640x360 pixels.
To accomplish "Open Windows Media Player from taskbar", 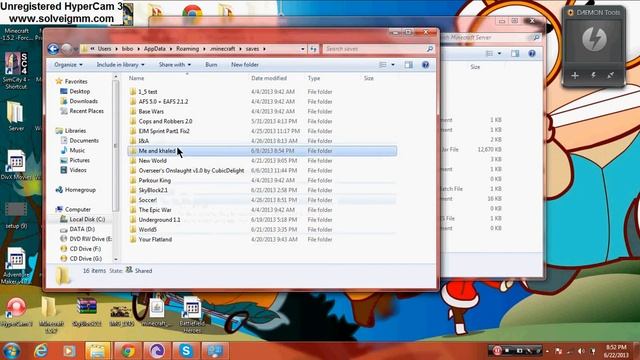I will click(69, 351).
